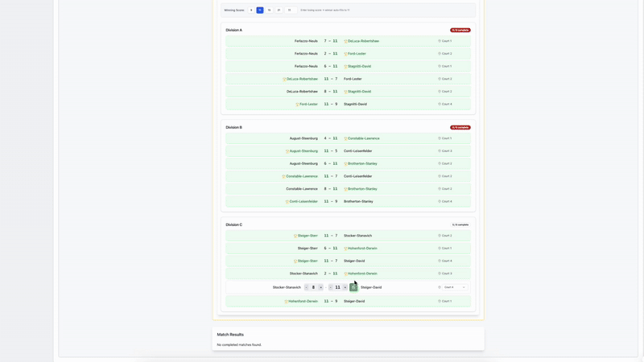Click the 'Match Results' heading
Viewport: 644px width, 362px height.
[230, 335]
